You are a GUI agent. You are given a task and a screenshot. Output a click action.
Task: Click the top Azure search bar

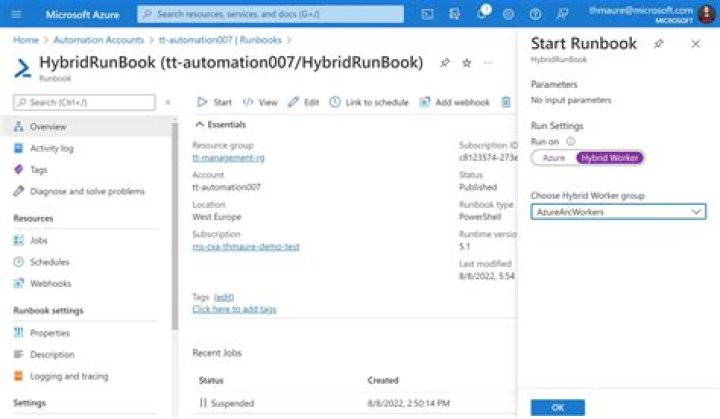click(x=270, y=14)
